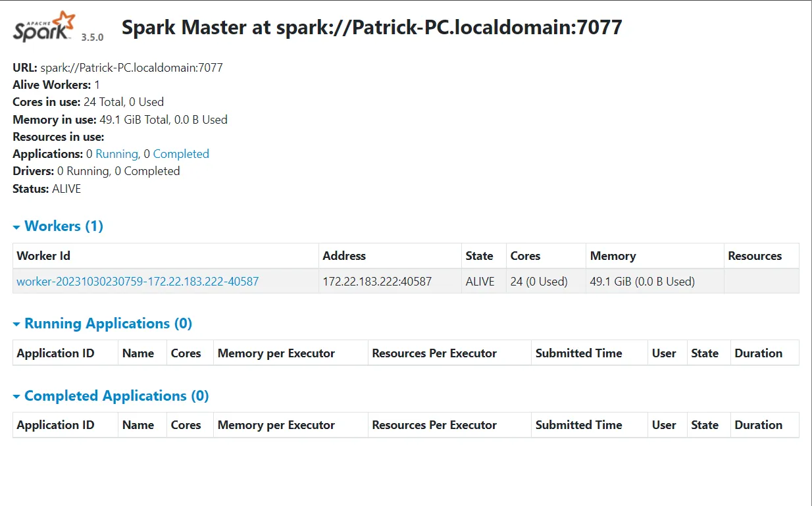Click the Resources in use label

click(59, 137)
